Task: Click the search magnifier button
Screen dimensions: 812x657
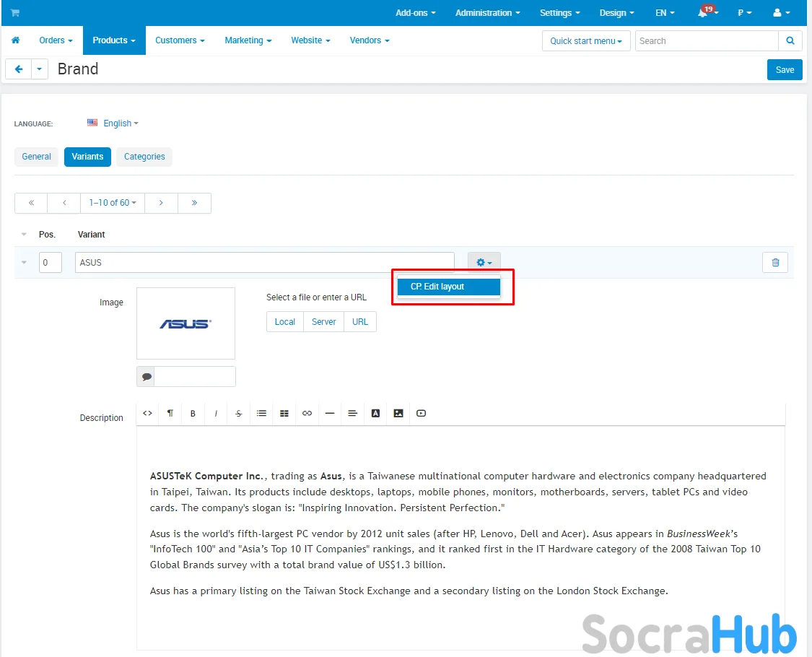Action: 790,41
